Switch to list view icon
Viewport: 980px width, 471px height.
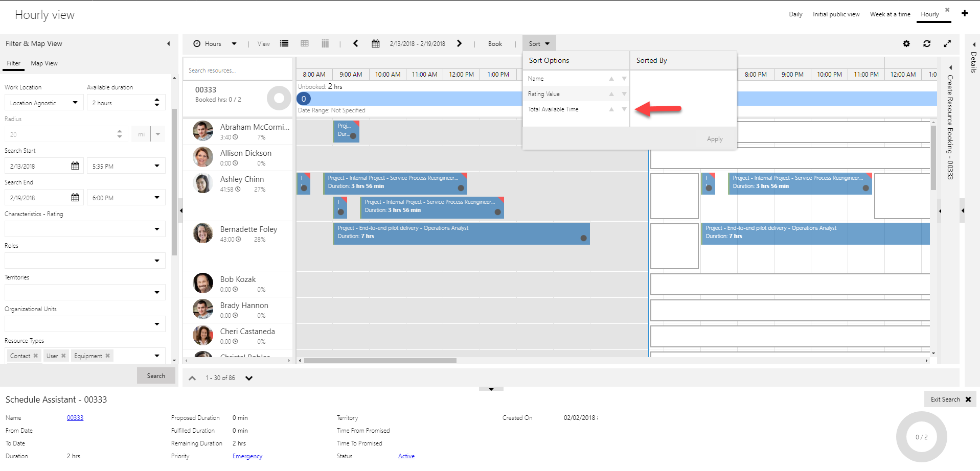(284, 44)
